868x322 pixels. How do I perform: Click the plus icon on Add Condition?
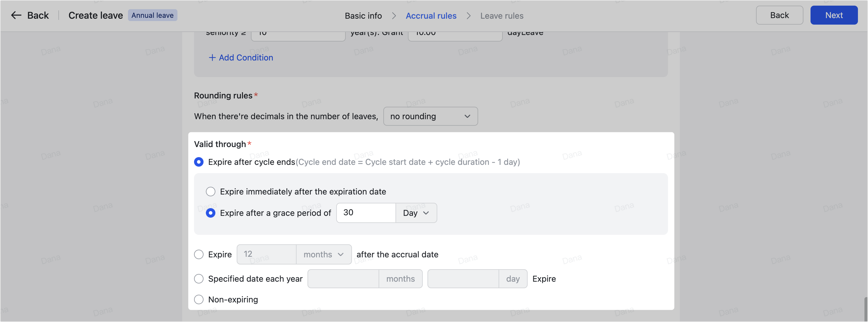(x=212, y=58)
